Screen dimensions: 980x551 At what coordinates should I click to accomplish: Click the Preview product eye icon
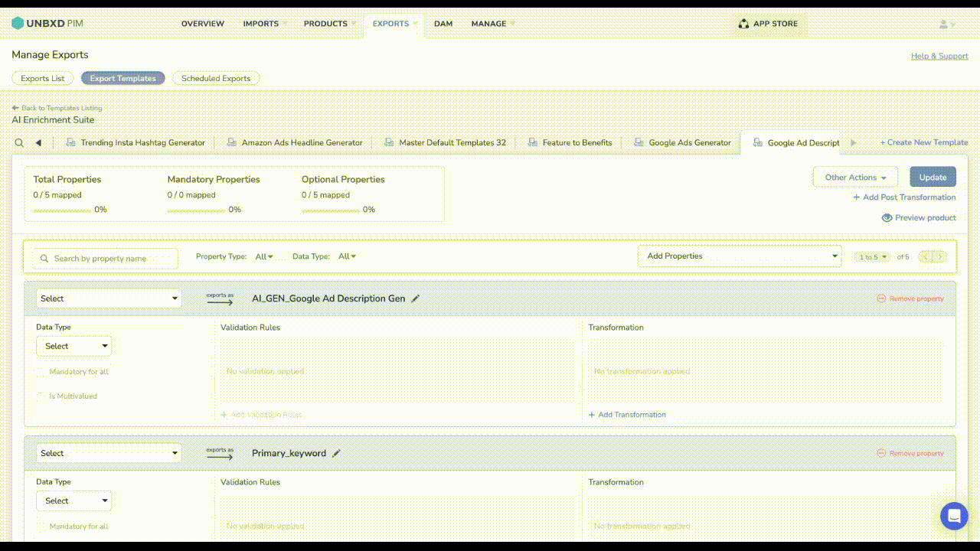(x=887, y=217)
